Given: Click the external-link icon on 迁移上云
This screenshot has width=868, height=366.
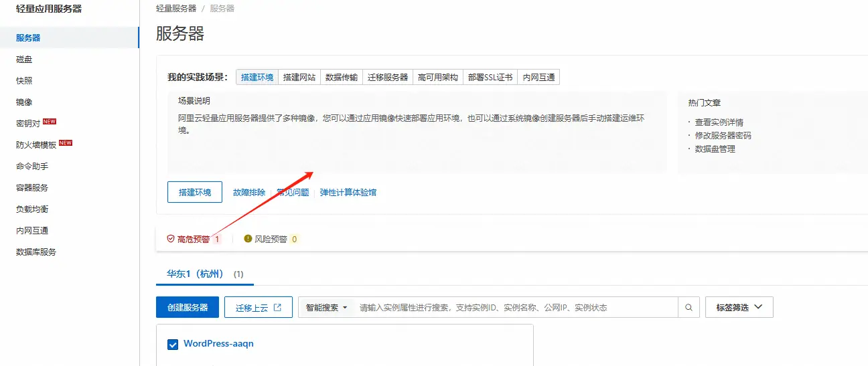Looking at the screenshot, I should [278, 308].
